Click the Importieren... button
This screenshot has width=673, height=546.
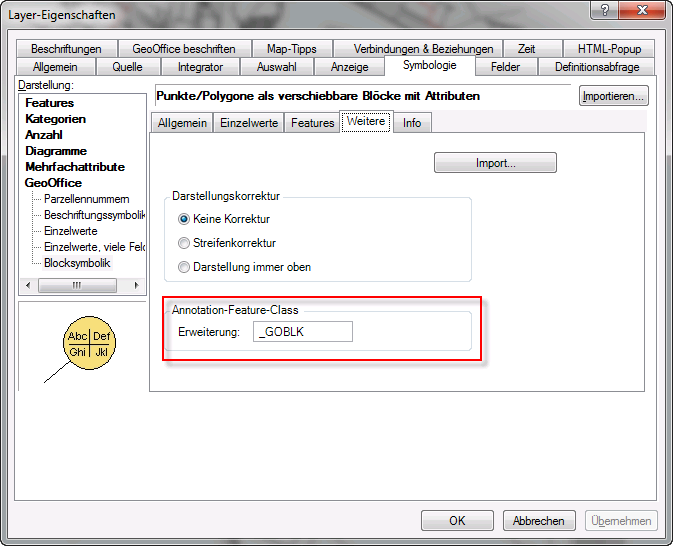[x=614, y=96]
